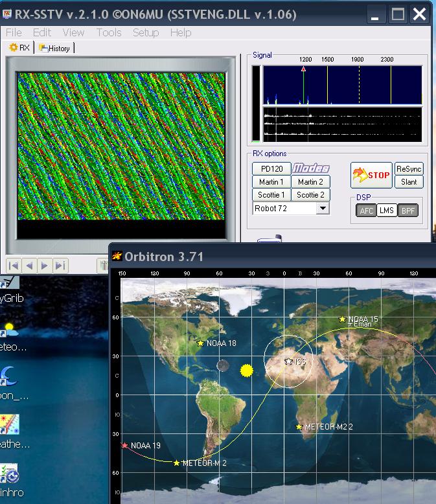Click the signal level meter bar
Viewport: 436px width, 504px height.
[x=256, y=104]
